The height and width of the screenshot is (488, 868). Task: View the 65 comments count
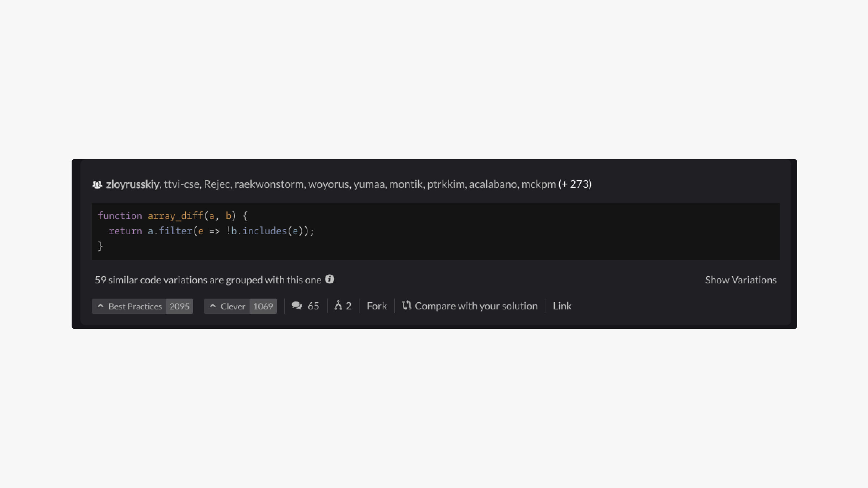coord(313,306)
